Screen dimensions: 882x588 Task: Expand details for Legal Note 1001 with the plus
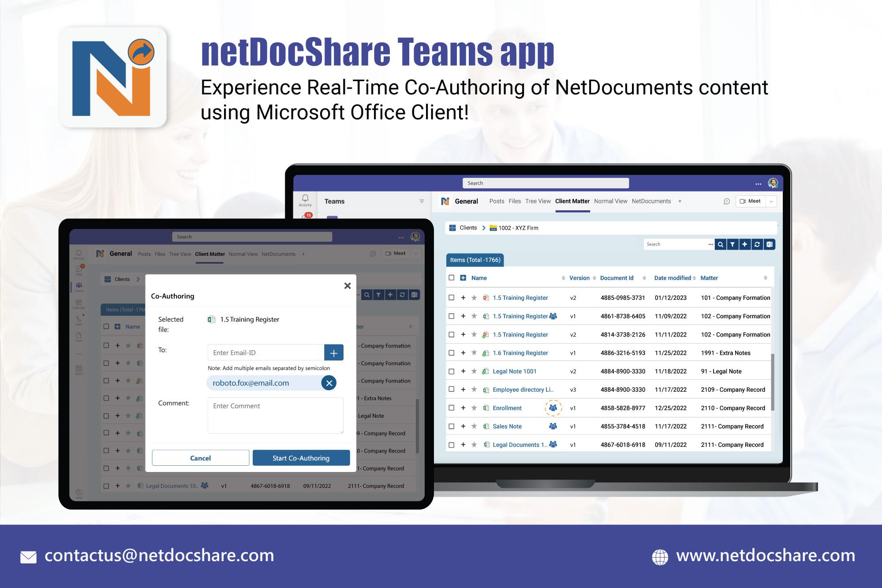tap(463, 371)
